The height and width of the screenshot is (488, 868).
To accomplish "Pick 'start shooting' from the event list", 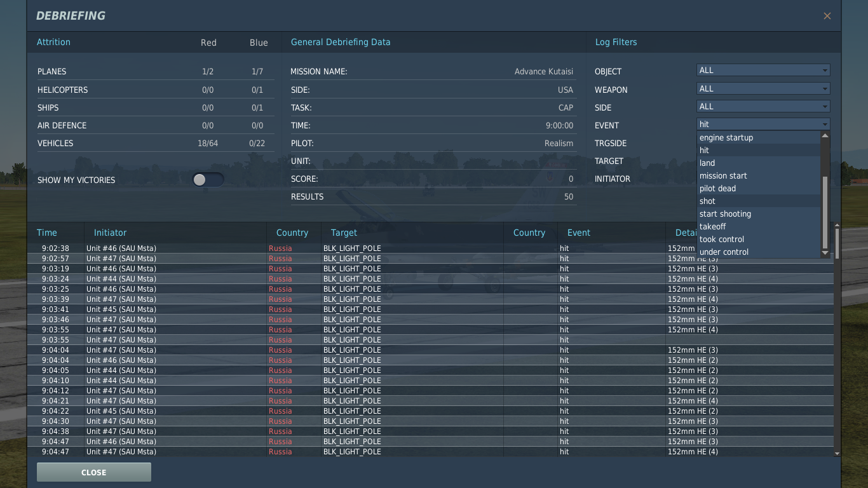I will pos(759,213).
